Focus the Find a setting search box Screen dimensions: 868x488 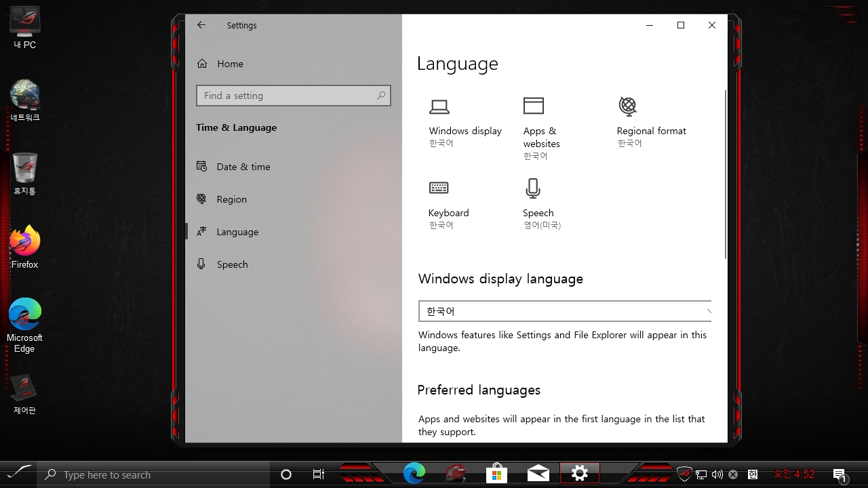coord(294,96)
